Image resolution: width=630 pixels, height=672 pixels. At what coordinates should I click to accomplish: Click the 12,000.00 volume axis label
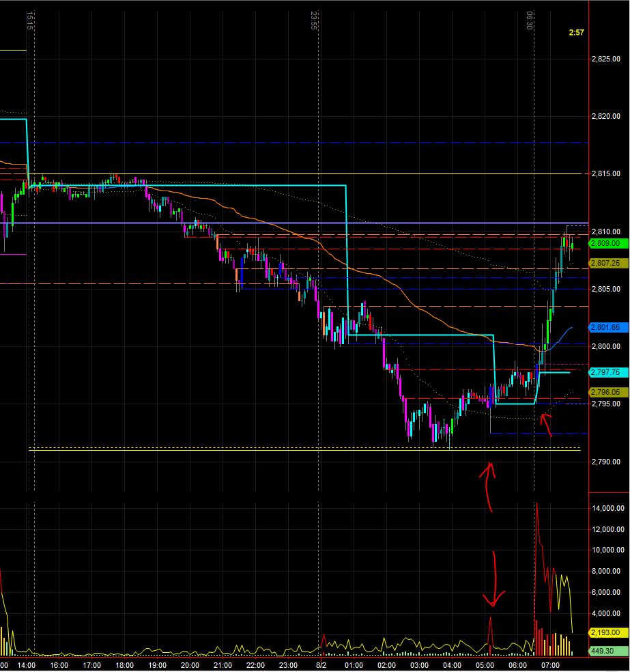pos(608,530)
